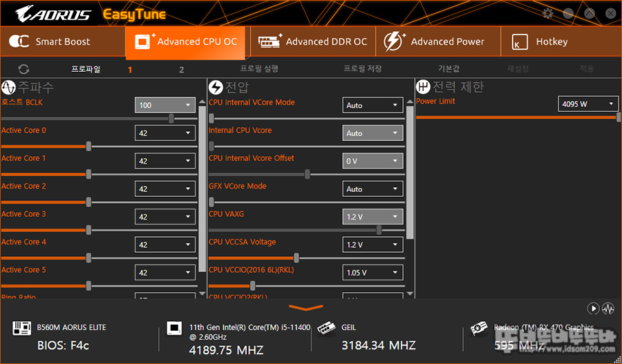The image size is (622, 364).
Task: Click 기본값 to restore defaults
Action: click(x=449, y=68)
